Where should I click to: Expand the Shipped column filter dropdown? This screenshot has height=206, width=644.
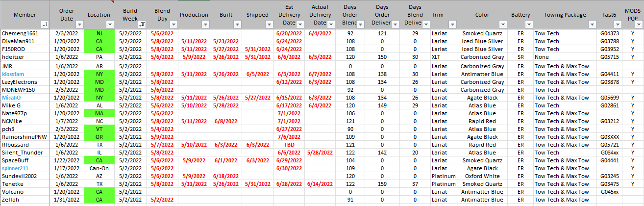coord(269,24)
